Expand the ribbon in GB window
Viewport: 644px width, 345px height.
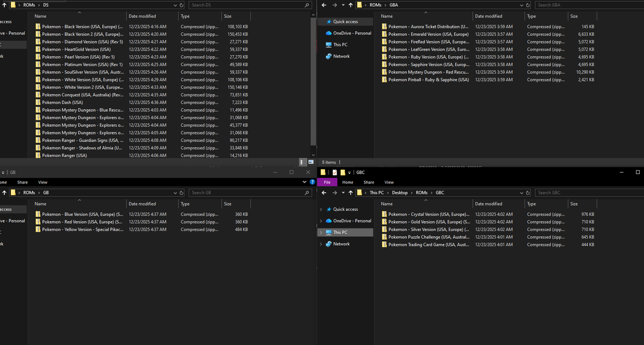tap(305, 182)
